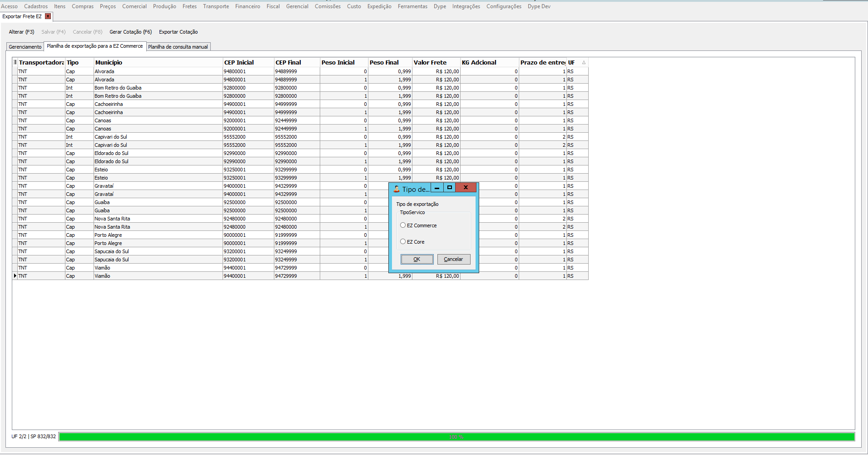Select the first Capivari do Sul row
This screenshot has height=455, width=868.
pyautogui.click(x=300, y=137)
